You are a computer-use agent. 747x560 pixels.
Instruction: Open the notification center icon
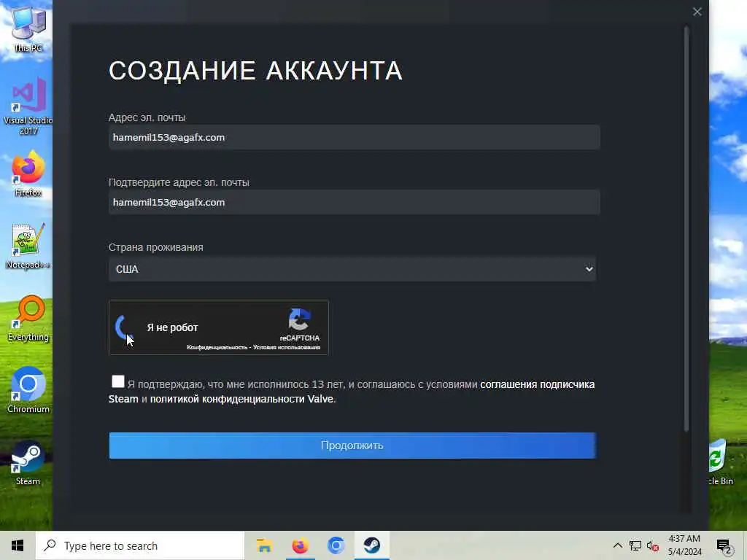point(724,547)
